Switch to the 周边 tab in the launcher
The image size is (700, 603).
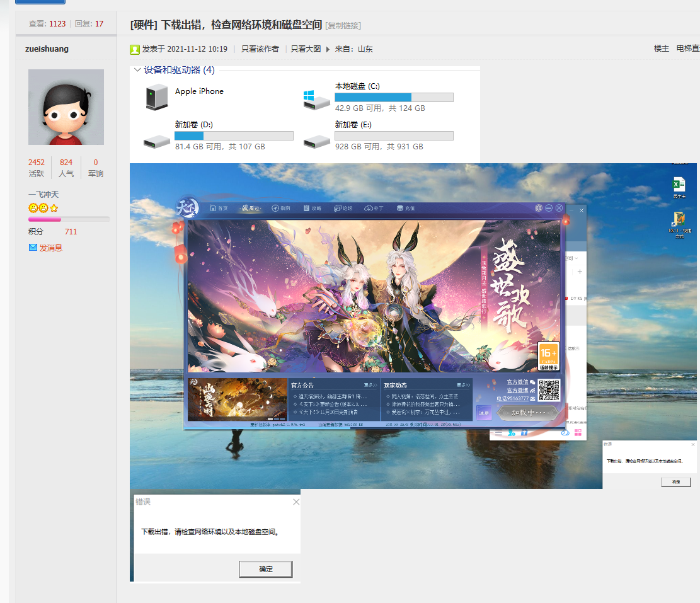tap(250, 208)
